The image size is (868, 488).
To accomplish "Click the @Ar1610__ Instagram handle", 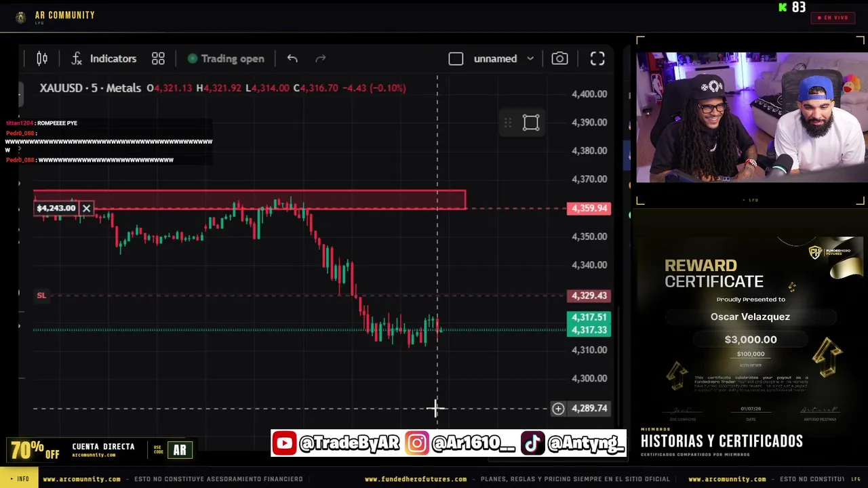I will [473, 443].
